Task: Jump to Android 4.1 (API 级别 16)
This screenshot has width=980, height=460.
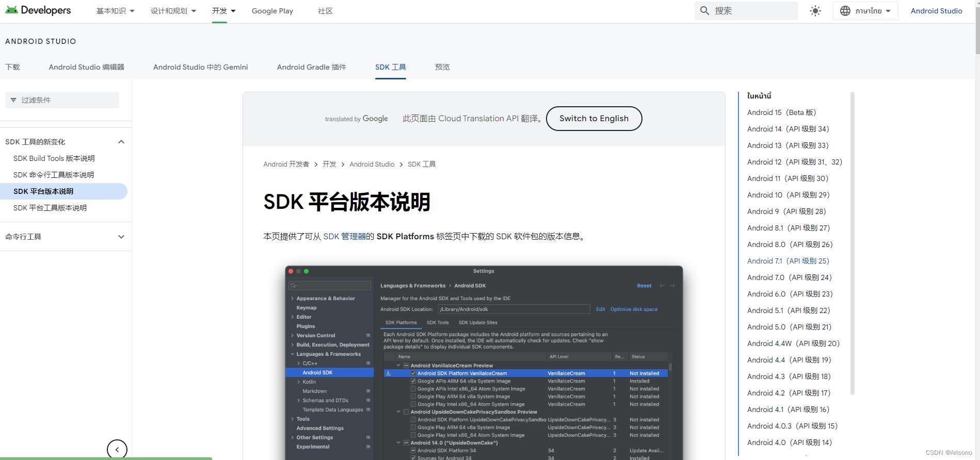Action: (x=789, y=409)
